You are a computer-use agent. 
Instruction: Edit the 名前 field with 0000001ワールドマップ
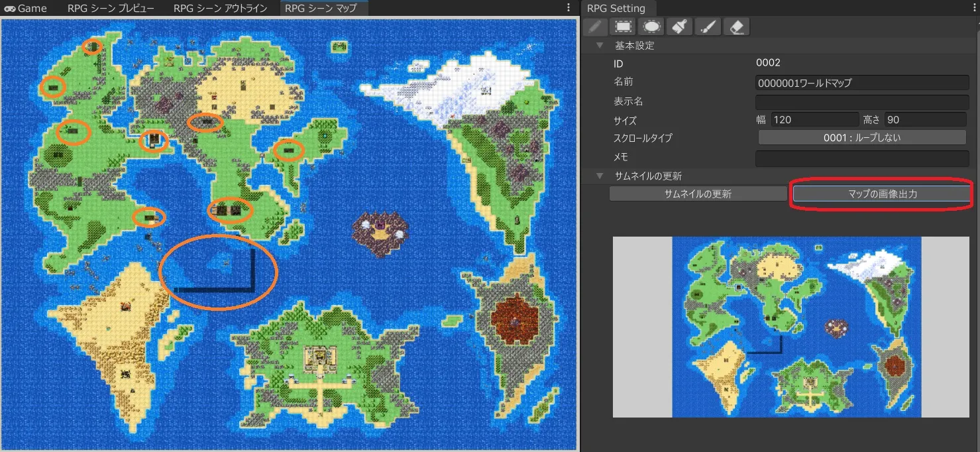(x=862, y=83)
